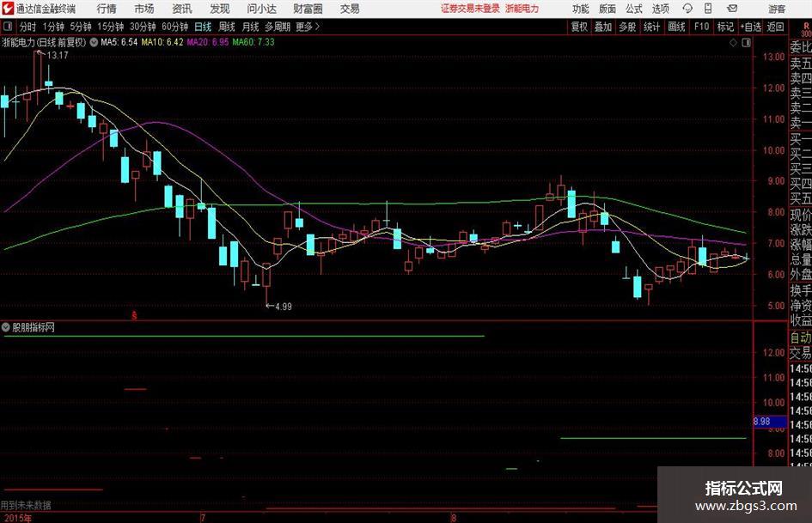Viewport: 812px width, 523px height.
Task: Open the F10 company info
Action: pyautogui.click(x=701, y=27)
